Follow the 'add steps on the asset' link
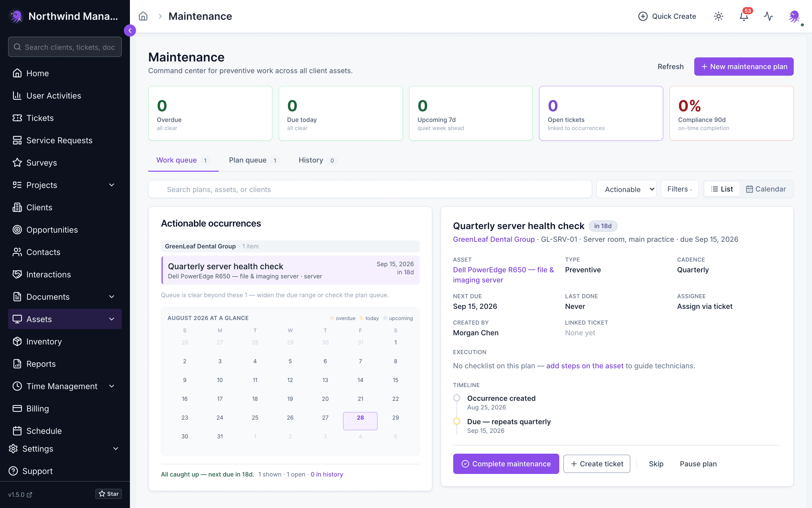The image size is (812, 508). [585, 366]
